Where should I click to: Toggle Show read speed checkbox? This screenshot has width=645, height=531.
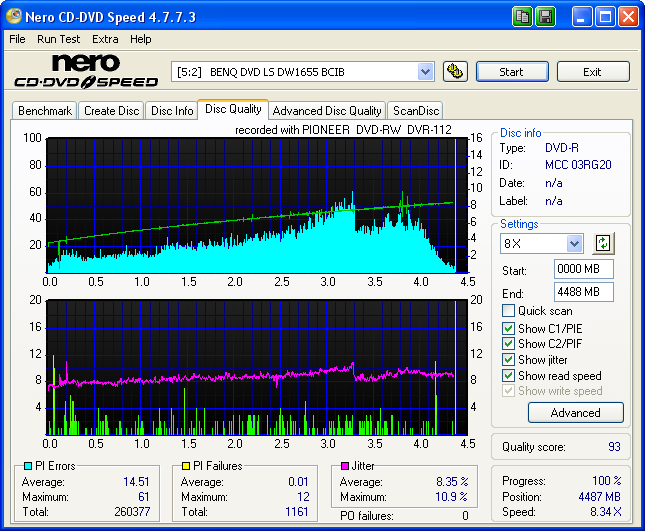tap(508, 376)
